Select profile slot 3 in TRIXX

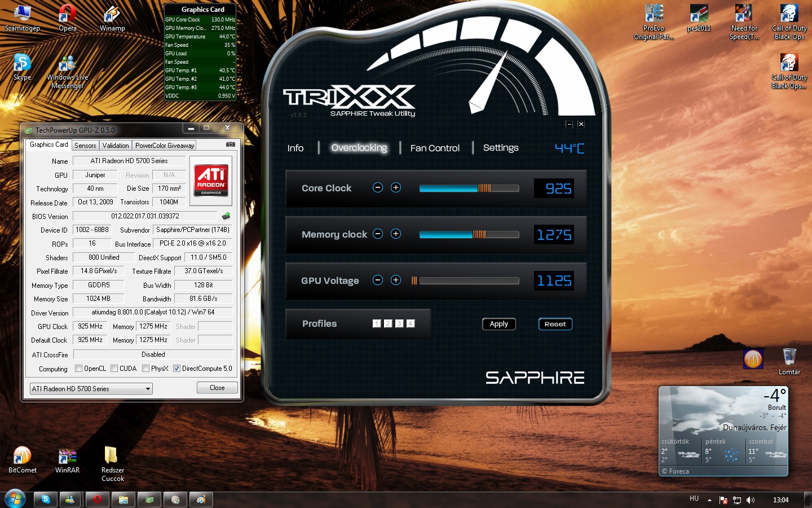click(399, 323)
